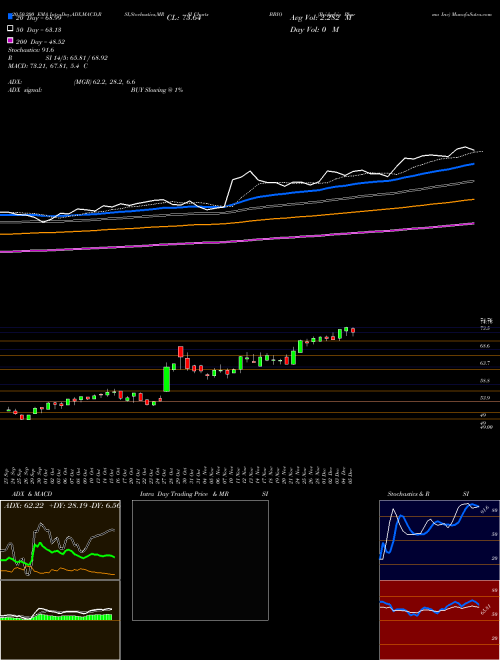Click the 'Intra Day Trading Price & MR' panel title
The width and height of the screenshot is (500, 660).
[184, 494]
